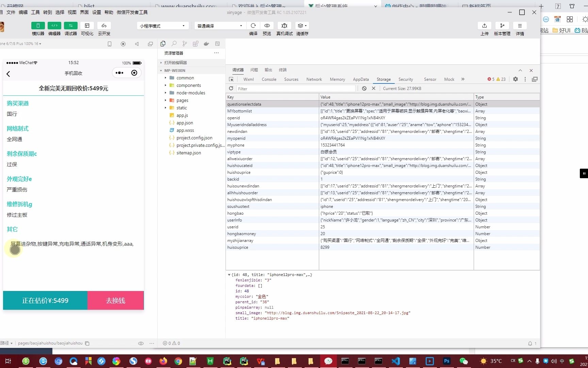This screenshot has height=368, width=588.
Task: Toggle the simulator mute sound icon
Action: coord(137,44)
